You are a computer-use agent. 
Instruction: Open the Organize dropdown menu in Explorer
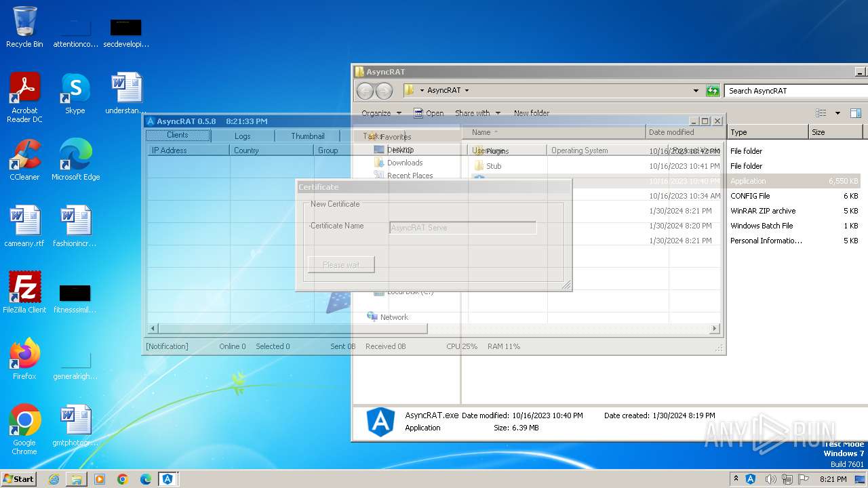[381, 113]
